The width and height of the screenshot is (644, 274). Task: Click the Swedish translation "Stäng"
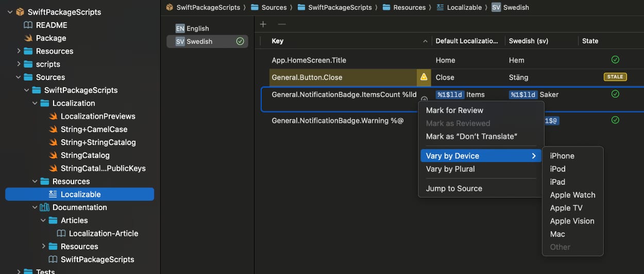518,77
